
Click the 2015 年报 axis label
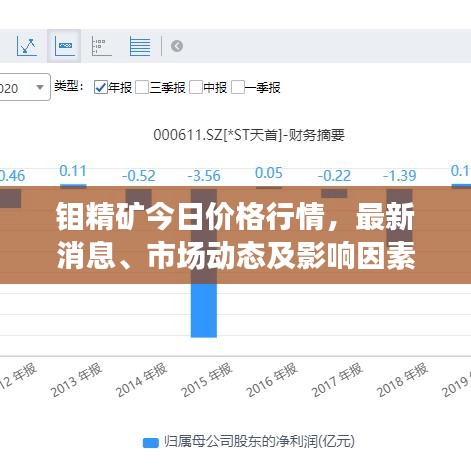point(207,380)
